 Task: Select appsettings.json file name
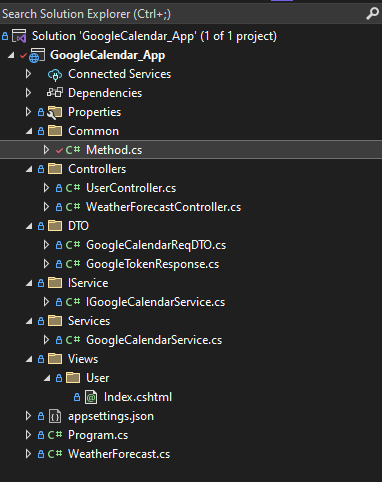pos(111,416)
